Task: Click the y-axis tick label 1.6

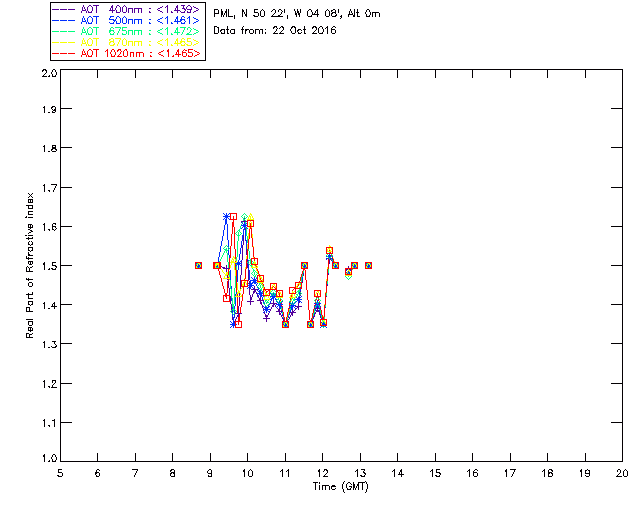Action: click(49, 227)
